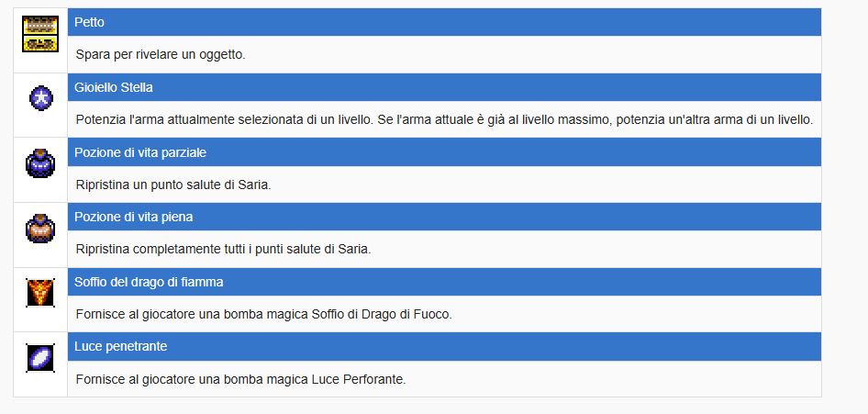
Task: Click the Luce Perforante bomb description
Action: pyautogui.click(x=240, y=380)
